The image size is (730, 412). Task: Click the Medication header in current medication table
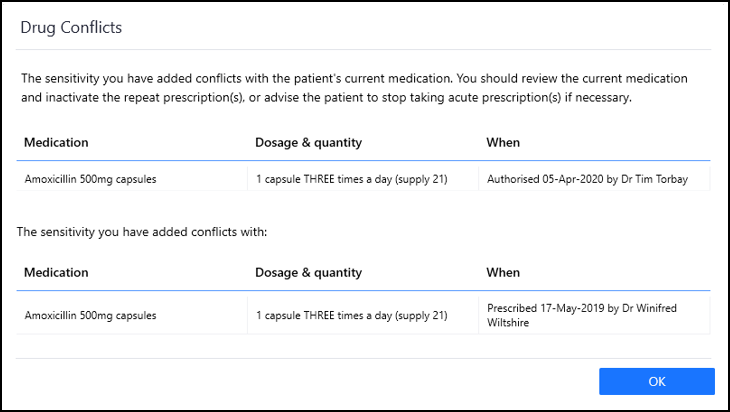[56, 142]
